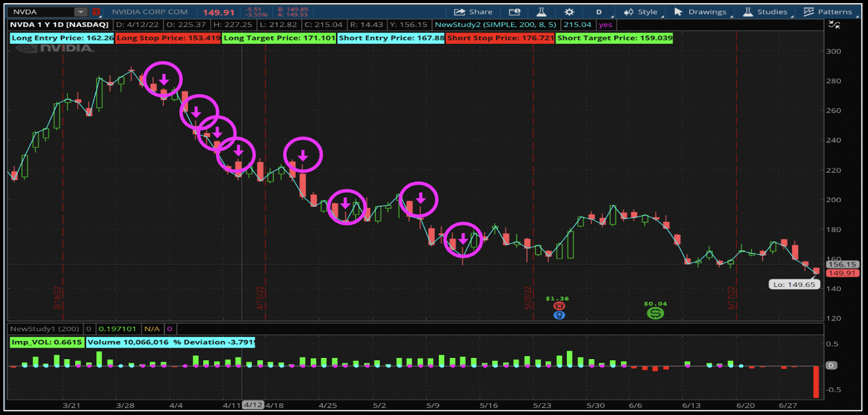868x415 pixels.
Task: Click the NewStudy1 (200) lower study label
Action: tap(44, 329)
